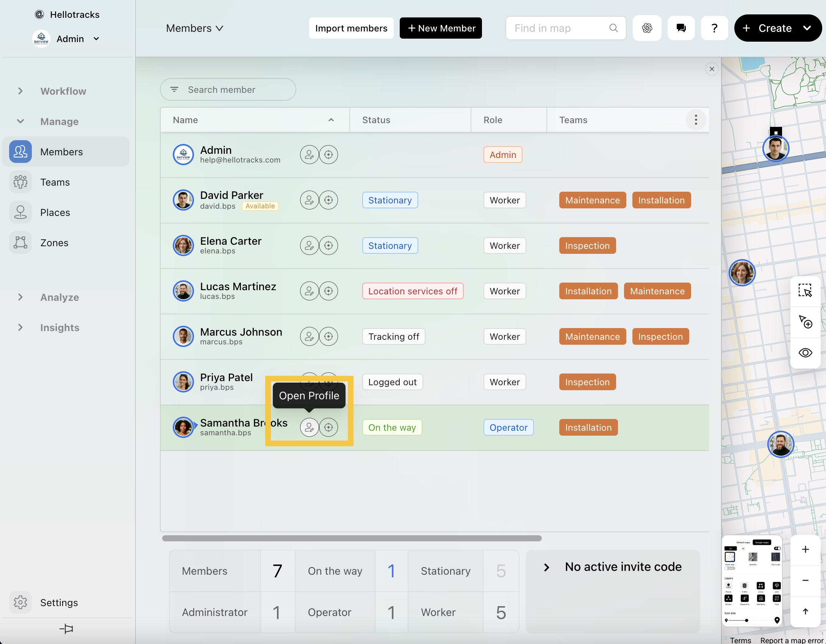Zoom out on the map
The image size is (826, 644).
[x=806, y=580]
